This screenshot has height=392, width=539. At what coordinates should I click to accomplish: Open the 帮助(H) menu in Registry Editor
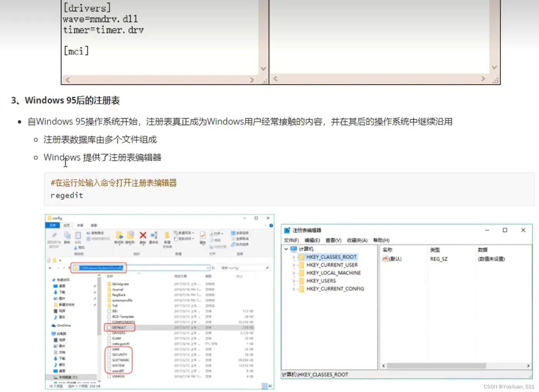(382, 240)
